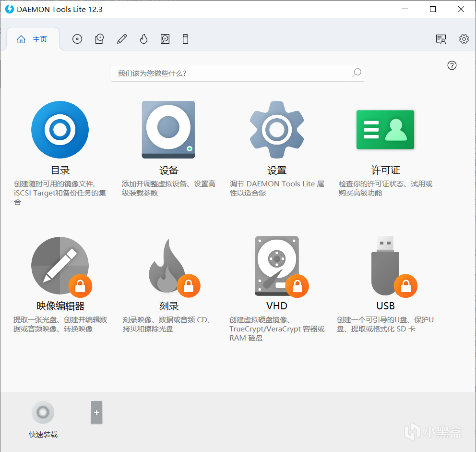This screenshot has width=476, height=452.
Task: Click the 目录 title text
Action: [60, 170]
